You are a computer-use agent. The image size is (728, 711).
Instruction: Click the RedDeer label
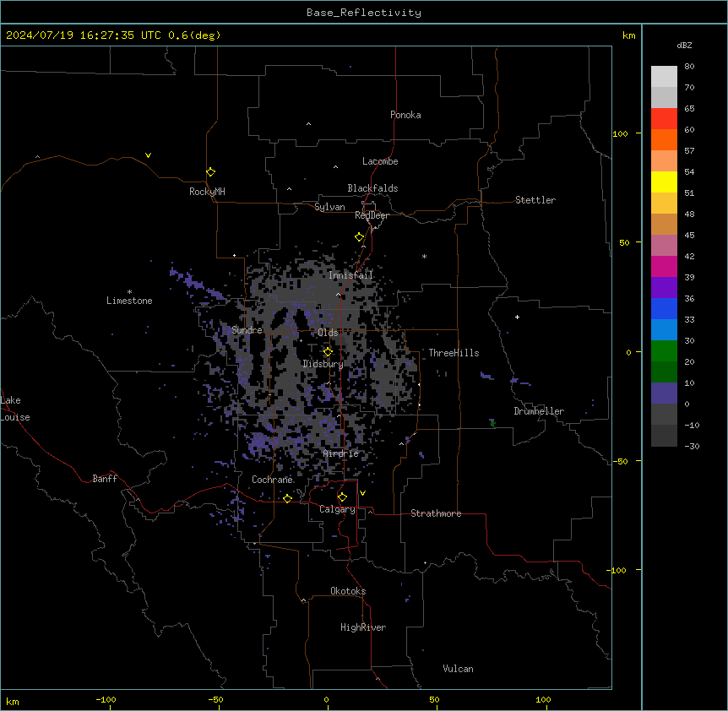click(x=372, y=215)
